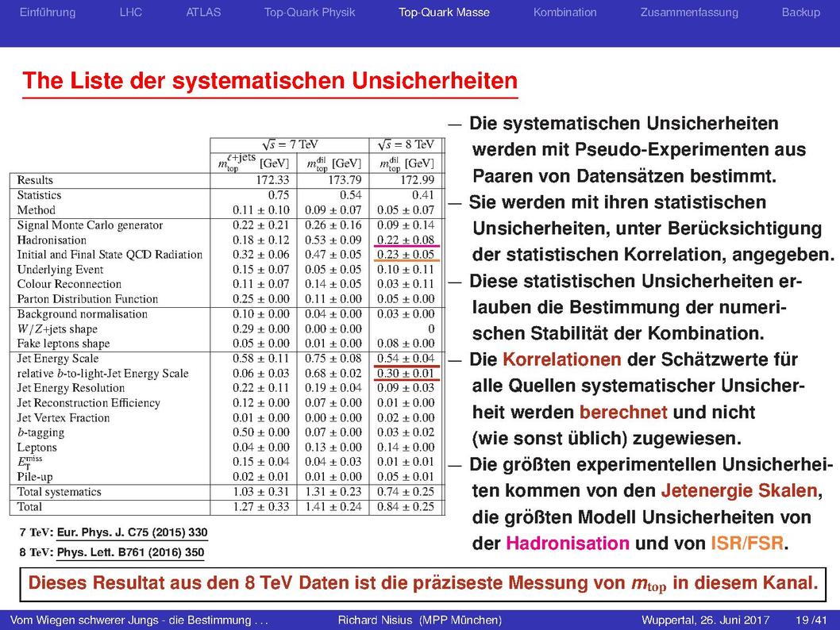The width and height of the screenshot is (840, 630).
Task: Click the slide title about systematische Unsicherheiten
Action: click(x=270, y=81)
